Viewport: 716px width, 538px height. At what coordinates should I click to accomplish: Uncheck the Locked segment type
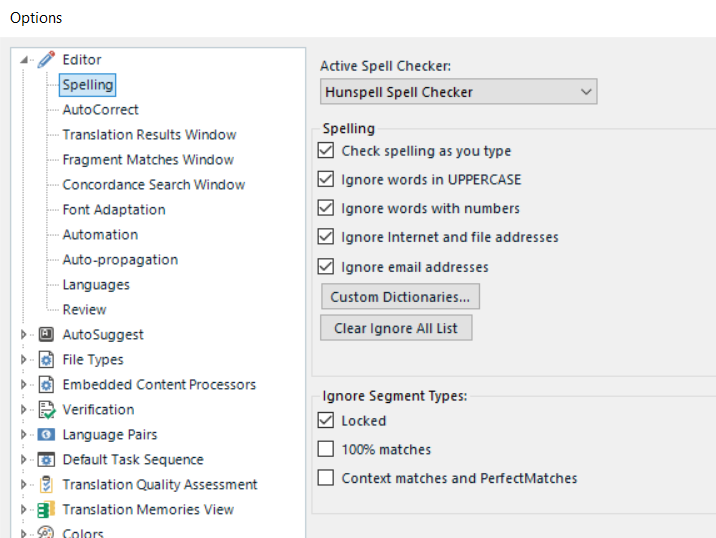[326, 420]
